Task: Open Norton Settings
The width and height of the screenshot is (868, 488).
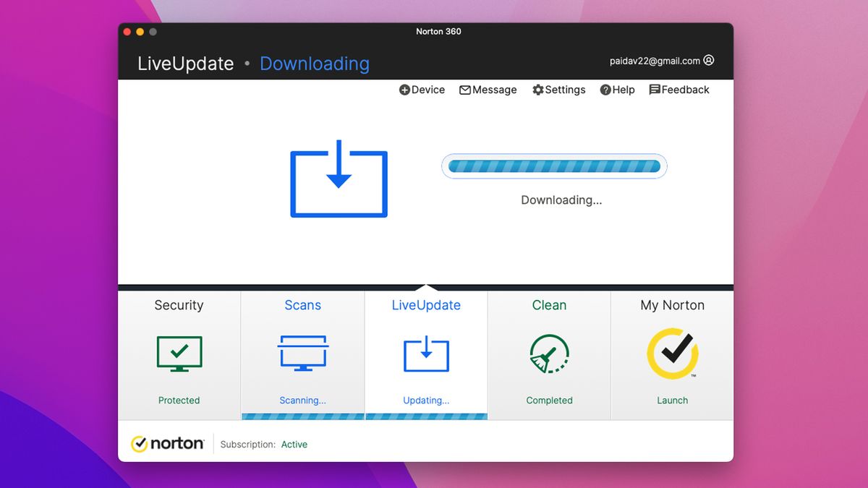Action: [558, 90]
